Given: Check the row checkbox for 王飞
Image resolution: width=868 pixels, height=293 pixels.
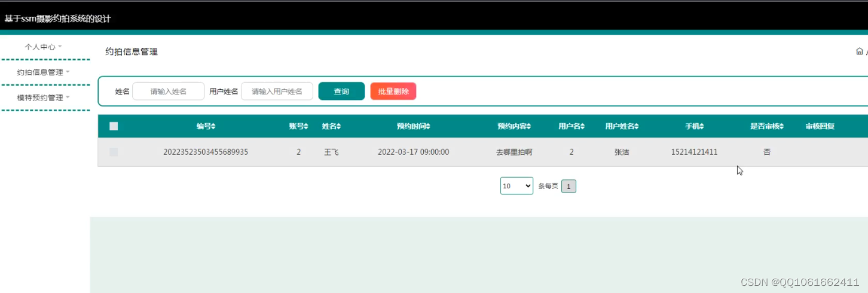Looking at the screenshot, I should tap(114, 152).
